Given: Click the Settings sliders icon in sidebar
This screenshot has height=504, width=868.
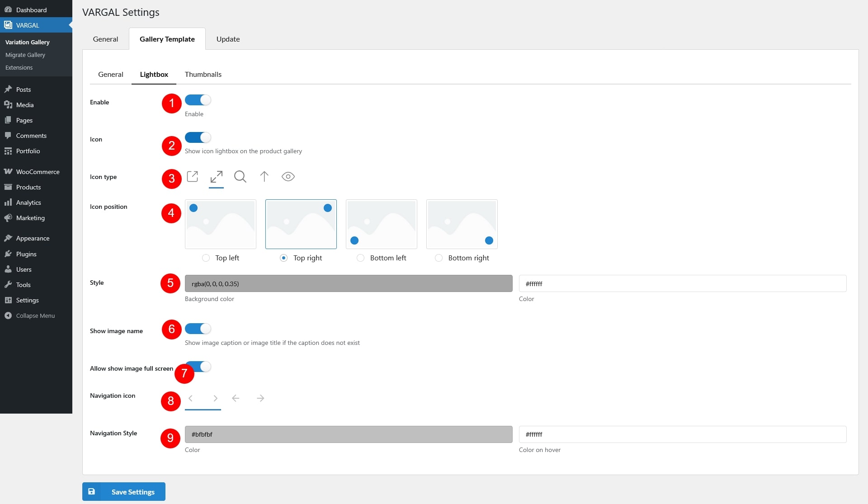Looking at the screenshot, I should [8, 300].
